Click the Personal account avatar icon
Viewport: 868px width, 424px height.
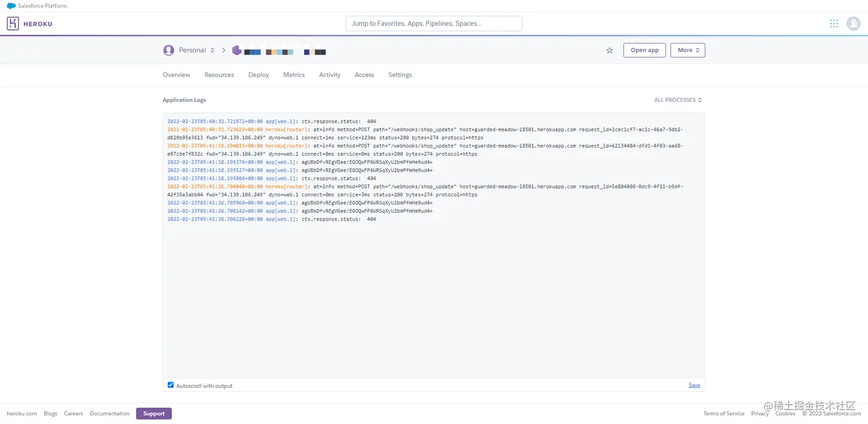pos(169,51)
